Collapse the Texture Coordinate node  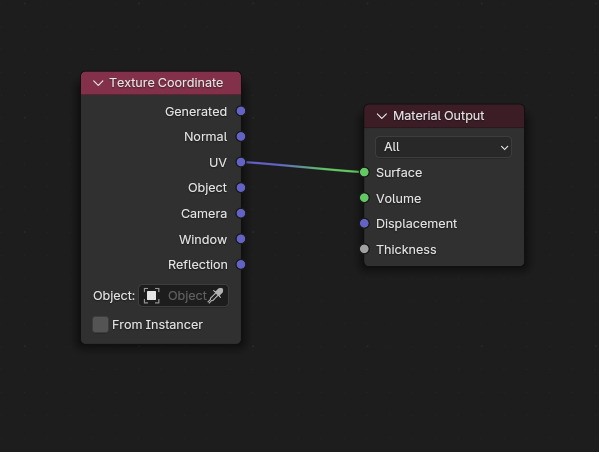click(x=98, y=83)
